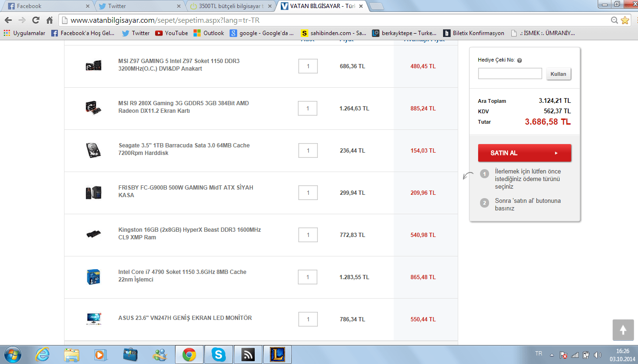Launch Internet Explorer from the taskbar

pyautogui.click(x=44, y=355)
